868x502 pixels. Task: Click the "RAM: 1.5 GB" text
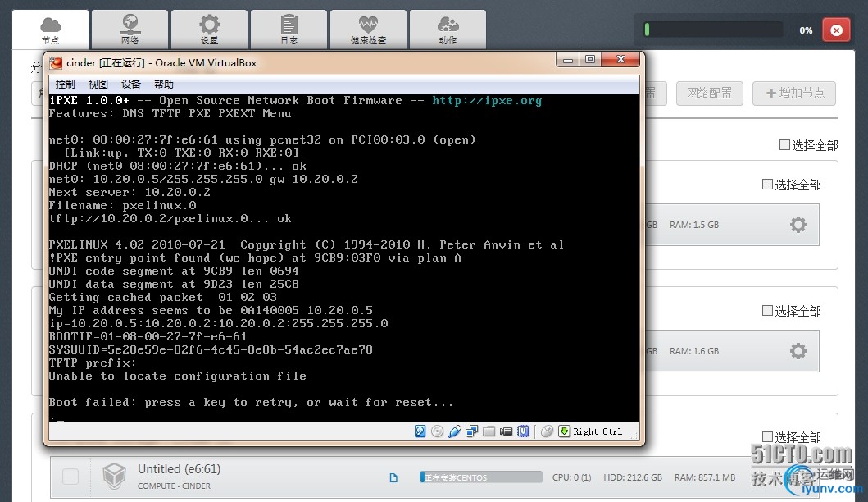click(x=694, y=225)
